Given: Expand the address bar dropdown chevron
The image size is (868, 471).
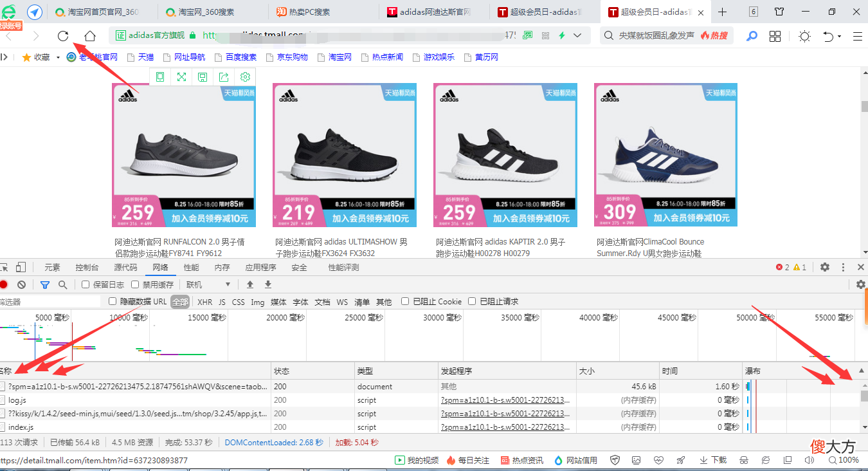Looking at the screenshot, I should [x=577, y=35].
